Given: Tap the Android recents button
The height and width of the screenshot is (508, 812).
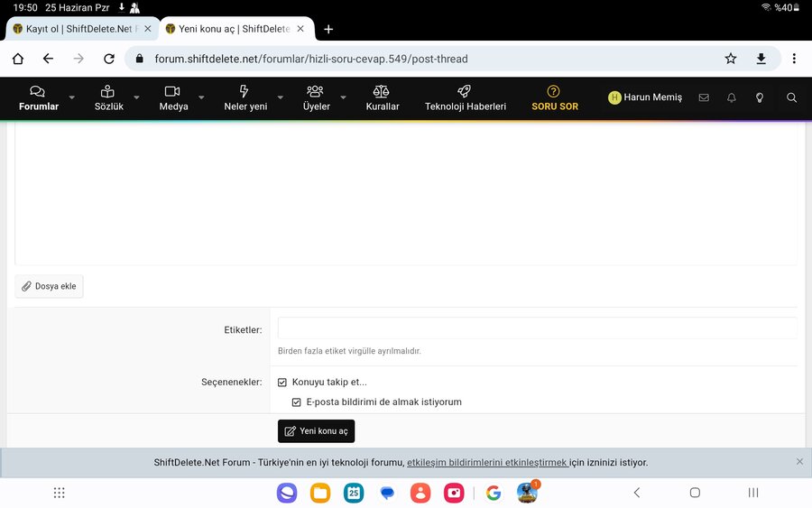Looking at the screenshot, I should [753, 493].
